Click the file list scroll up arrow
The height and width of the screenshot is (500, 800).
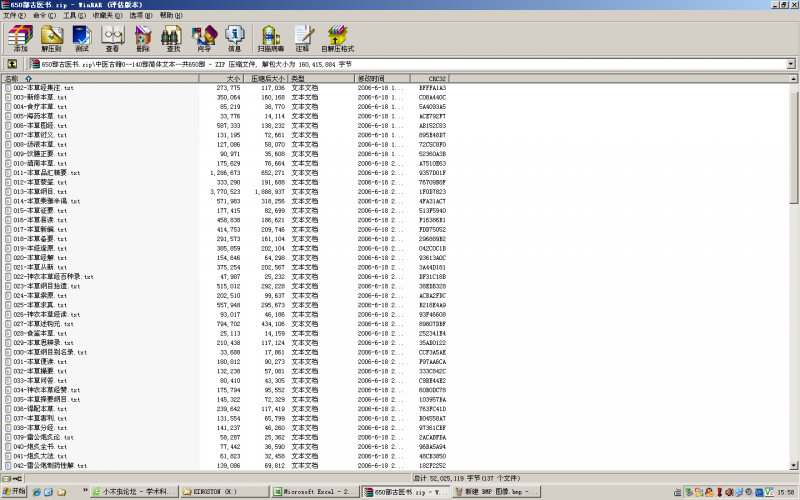[x=793, y=79]
